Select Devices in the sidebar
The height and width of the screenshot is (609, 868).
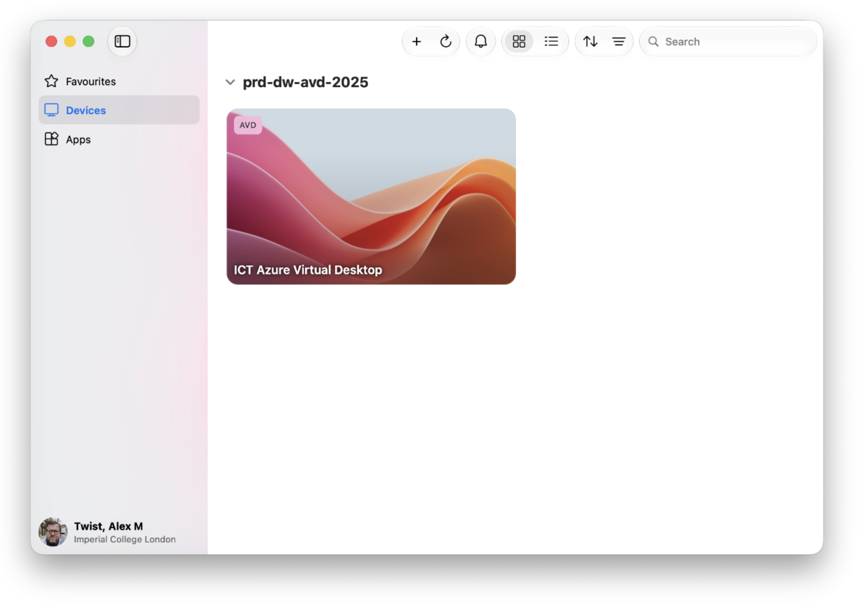(x=119, y=110)
